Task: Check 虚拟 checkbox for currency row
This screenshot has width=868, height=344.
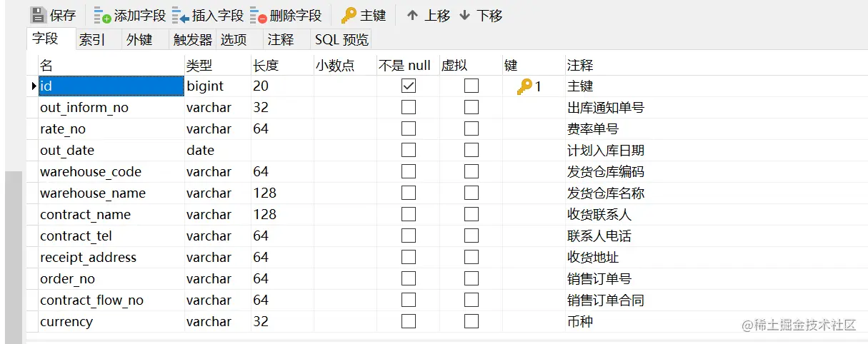Action: (x=472, y=322)
